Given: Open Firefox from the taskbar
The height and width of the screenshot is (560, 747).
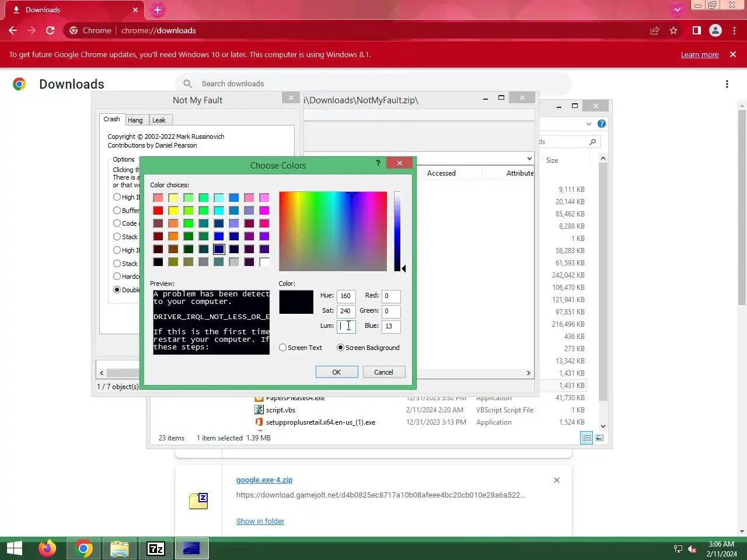Looking at the screenshot, I should point(47,548).
